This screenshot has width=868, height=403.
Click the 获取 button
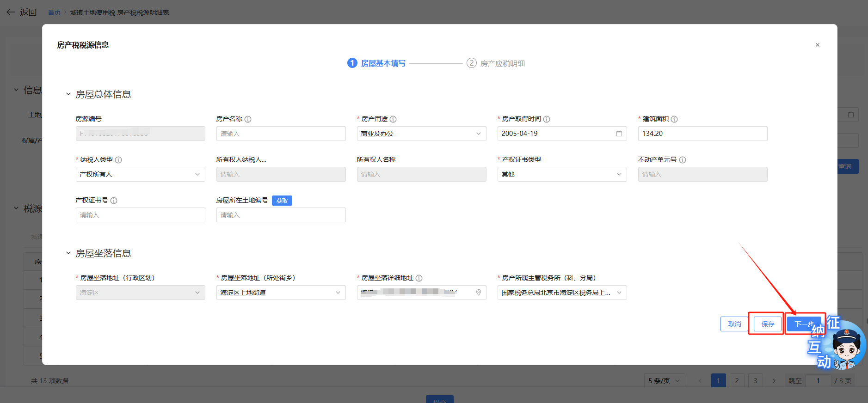(x=282, y=201)
